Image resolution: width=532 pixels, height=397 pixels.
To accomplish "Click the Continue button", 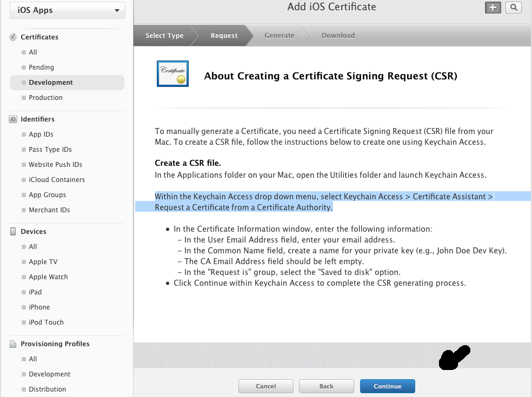I will tap(388, 386).
